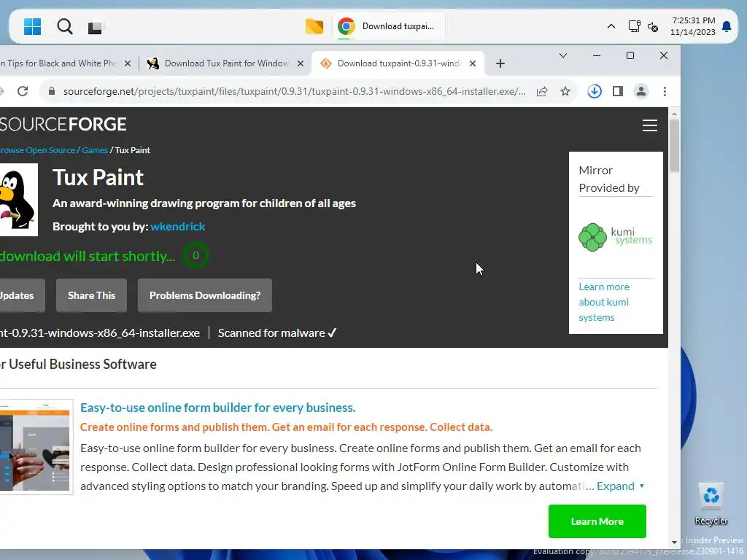Screen dimensions: 747x560
Task: Click the green Learn More button
Action: point(597,521)
